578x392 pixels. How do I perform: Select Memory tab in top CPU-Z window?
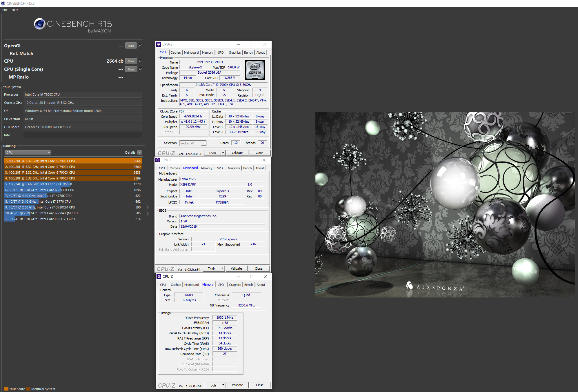(208, 52)
